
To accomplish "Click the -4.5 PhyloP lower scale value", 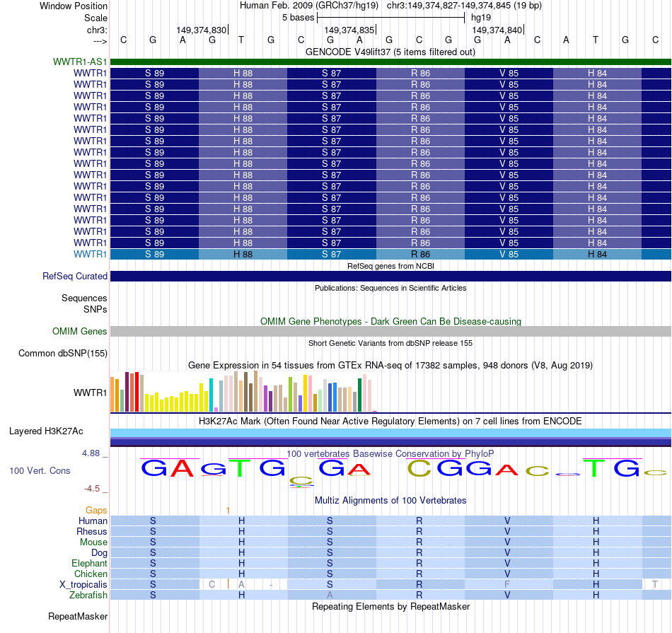I will click(x=92, y=489).
